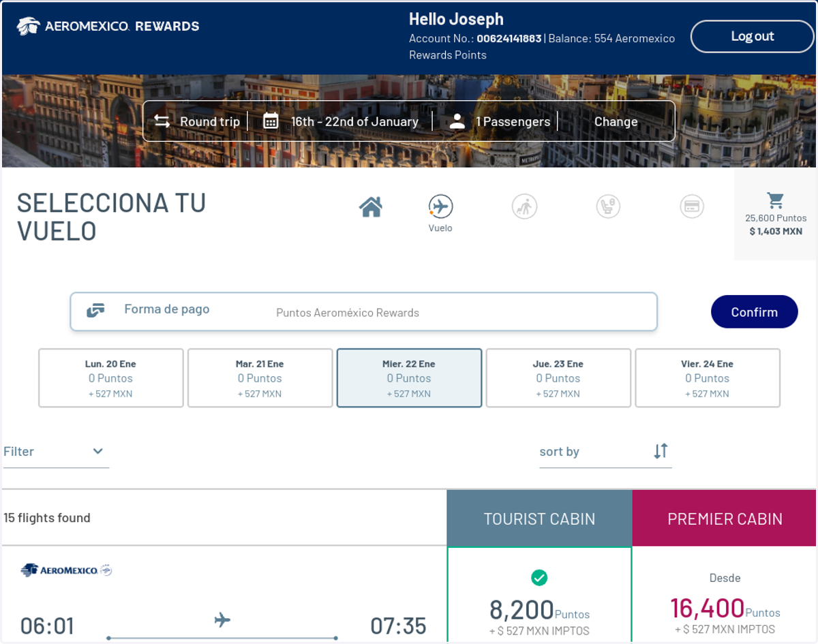The image size is (818, 644).
Task: Click the account number 00624141883
Action: (509, 39)
